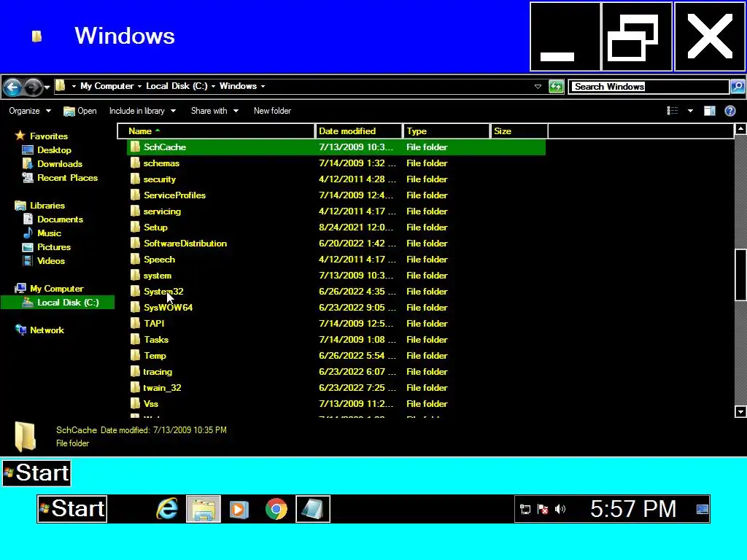
Task: Click the search magnifier icon
Action: tap(738, 87)
